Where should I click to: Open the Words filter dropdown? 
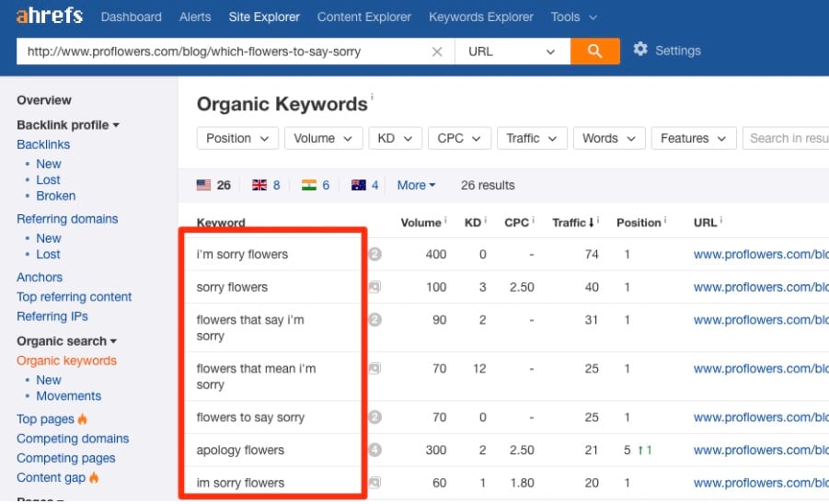tap(609, 138)
